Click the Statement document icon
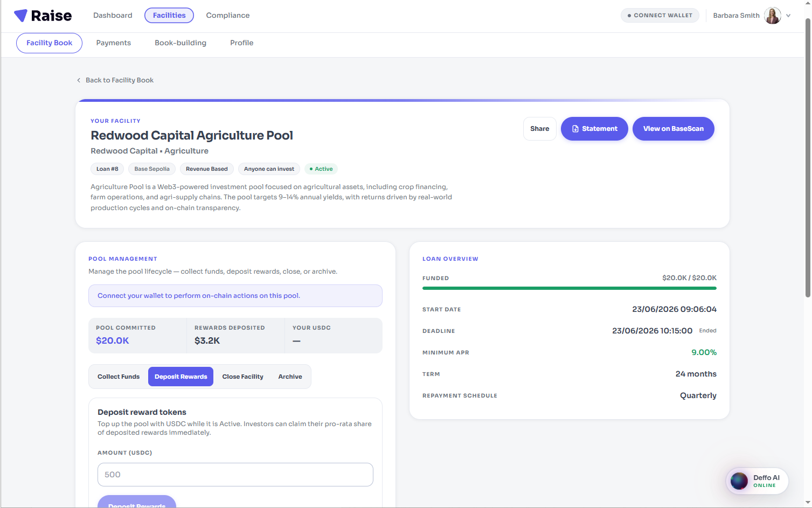This screenshot has height=508, width=812. [x=575, y=129]
